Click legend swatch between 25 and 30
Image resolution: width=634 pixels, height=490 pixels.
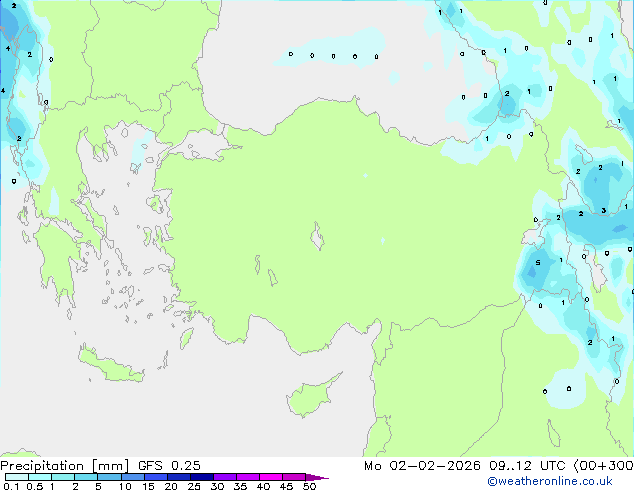201,477
